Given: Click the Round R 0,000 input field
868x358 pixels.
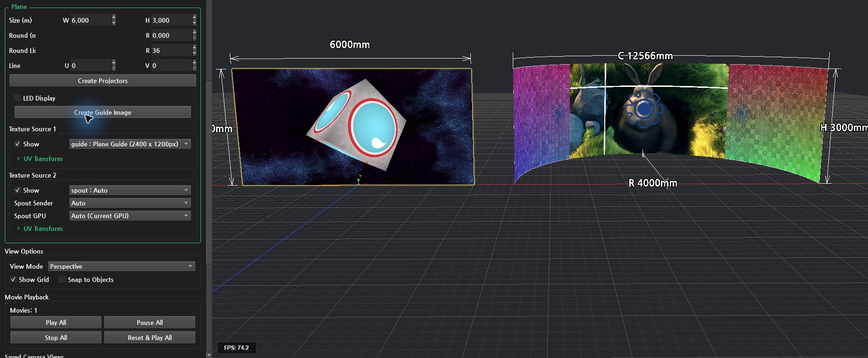Looking at the screenshot, I should click(x=172, y=35).
